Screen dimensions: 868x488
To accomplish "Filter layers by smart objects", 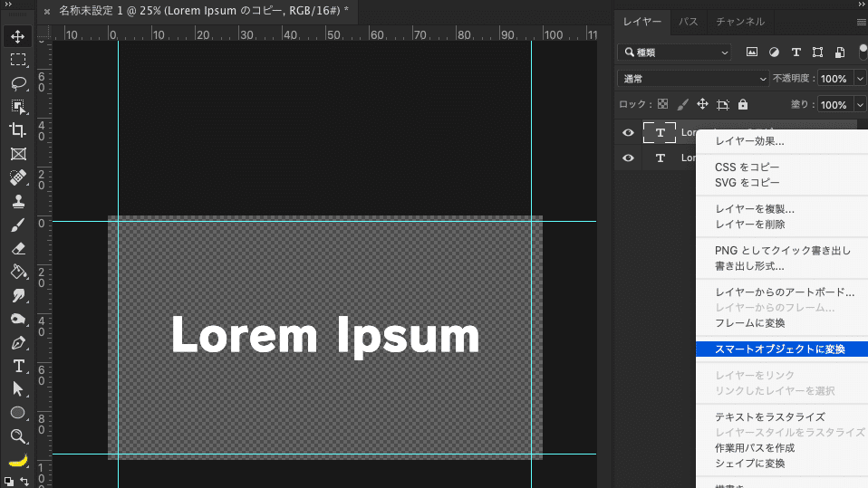I will click(840, 52).
